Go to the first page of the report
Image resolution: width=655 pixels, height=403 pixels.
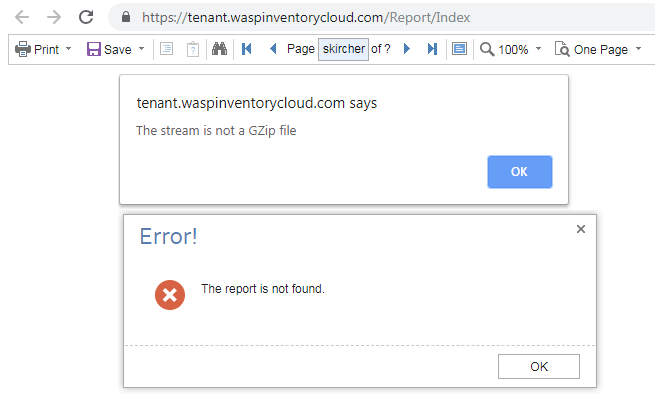pos(246,49)
